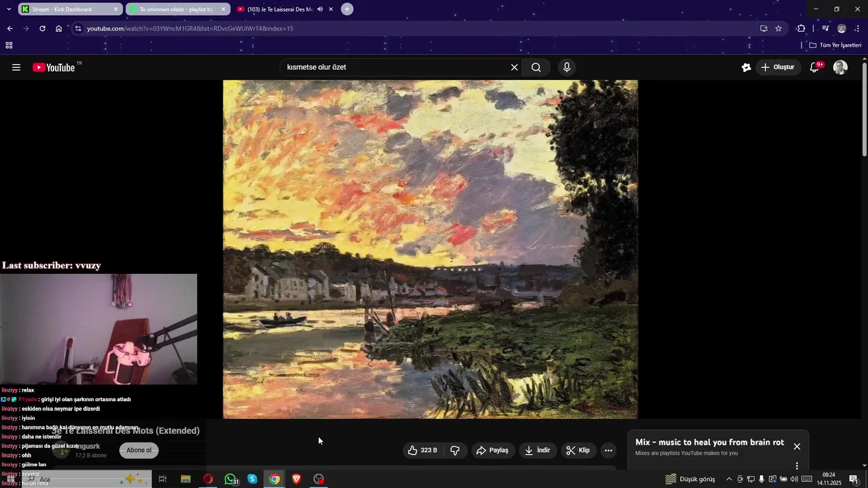Open Mix panel three-dot options
The image size is (868, 488).
tap(797, 466)
